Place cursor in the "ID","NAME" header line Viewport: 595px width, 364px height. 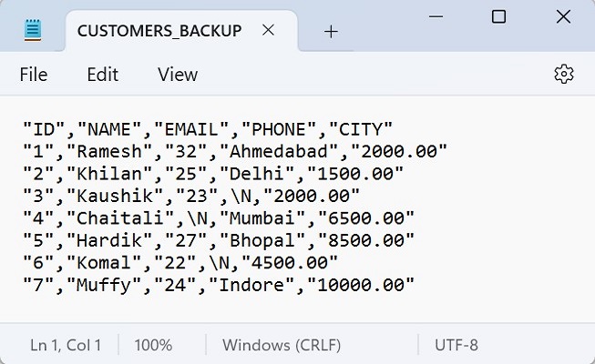(208, 129)
